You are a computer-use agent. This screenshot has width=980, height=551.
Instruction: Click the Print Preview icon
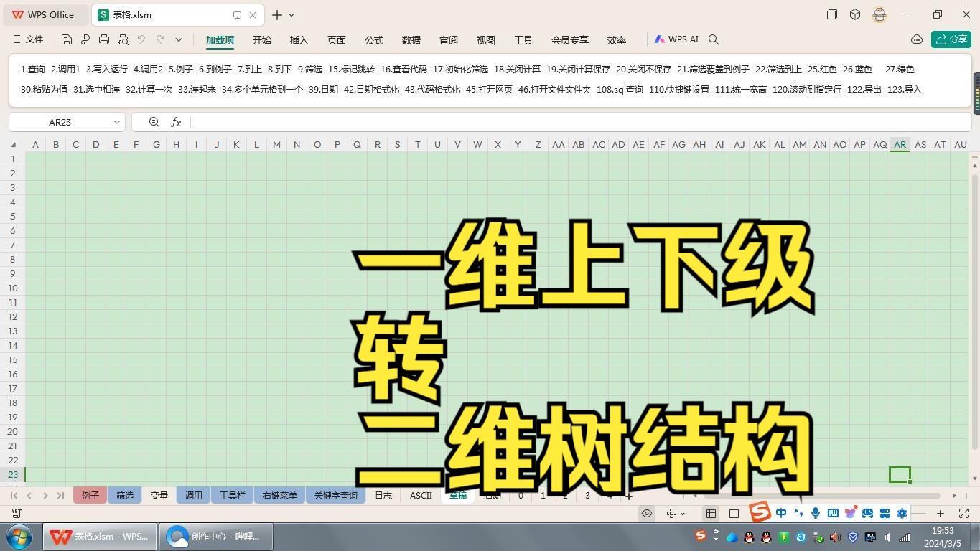click(x=123, y=39)
